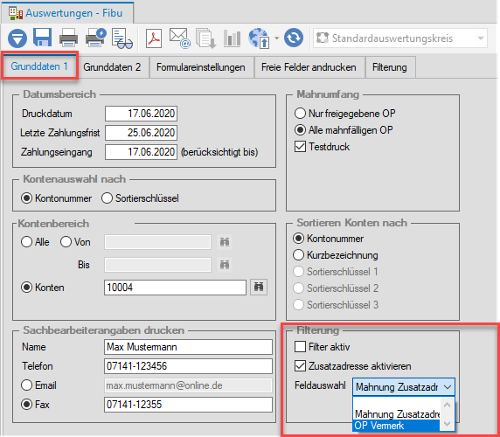Switch to Grunddaten 2 tab

[x=112, y=67]
